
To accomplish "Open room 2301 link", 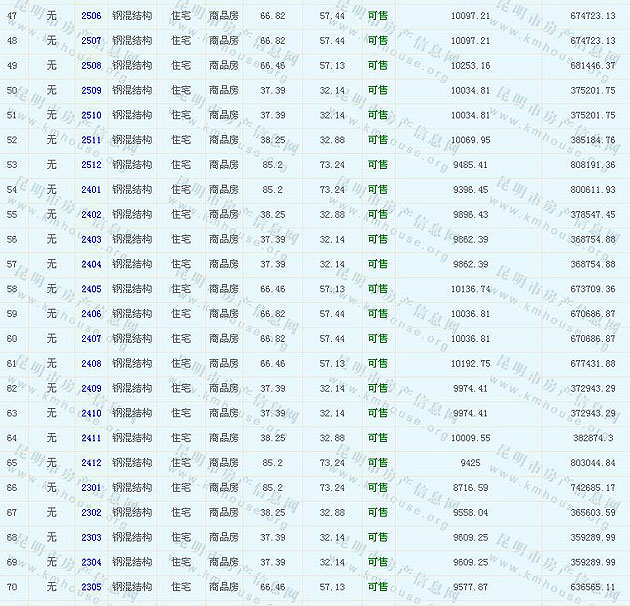I will pos(91,488).
